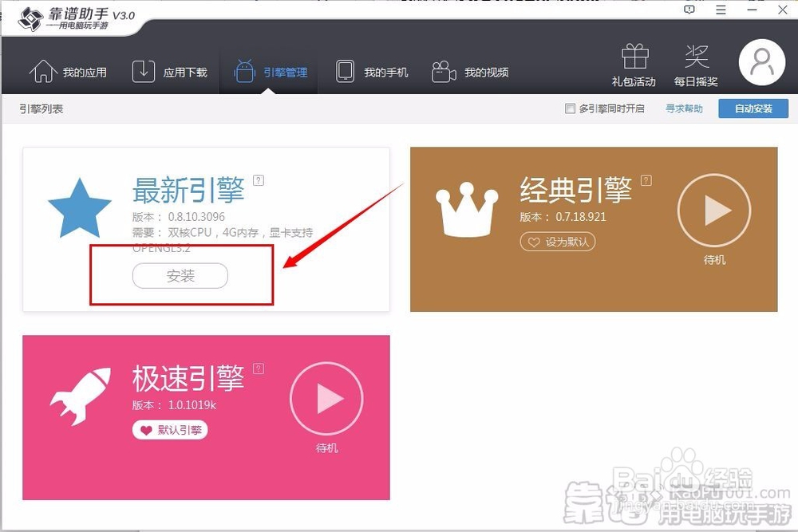Open the 寻求帮助 help link
Image resolution: width=798 pixels, height=532 pixels.
coord(683,108)
